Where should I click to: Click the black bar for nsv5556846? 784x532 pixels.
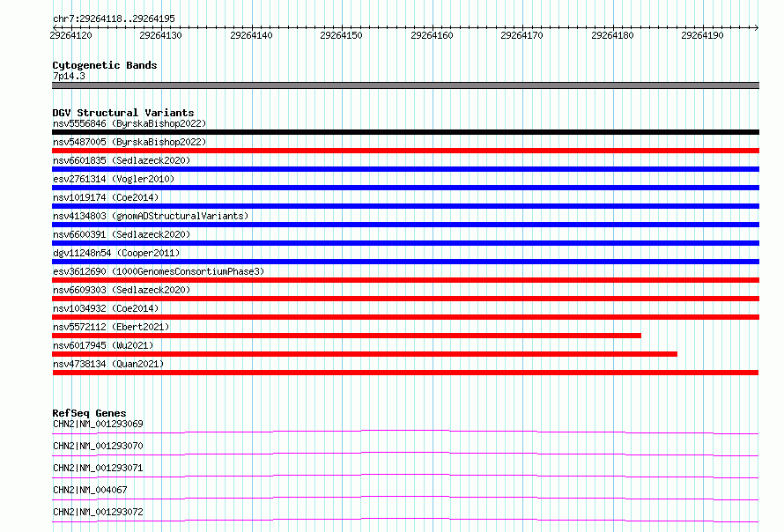405,132
